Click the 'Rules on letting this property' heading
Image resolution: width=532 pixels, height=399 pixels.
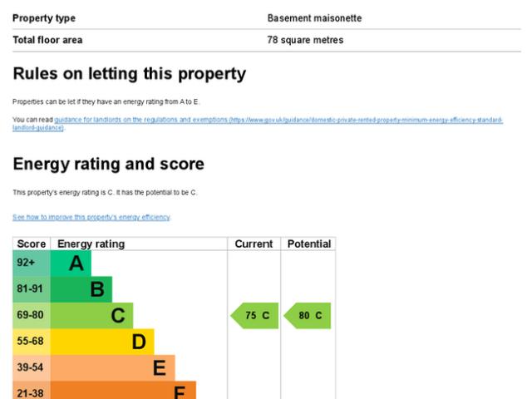point(129,74)
